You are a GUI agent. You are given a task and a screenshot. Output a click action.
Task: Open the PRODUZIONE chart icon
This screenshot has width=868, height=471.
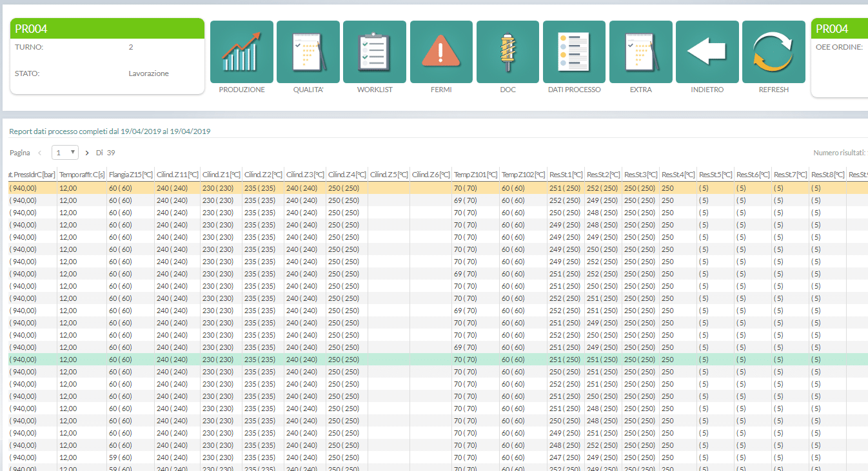(242, 52)
